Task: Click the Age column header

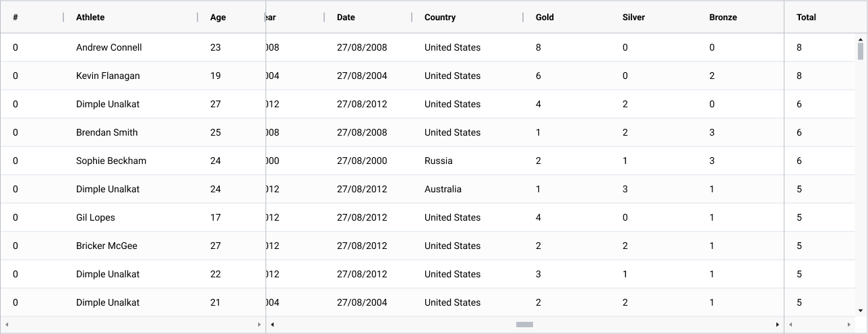Action: click(218, 18)
